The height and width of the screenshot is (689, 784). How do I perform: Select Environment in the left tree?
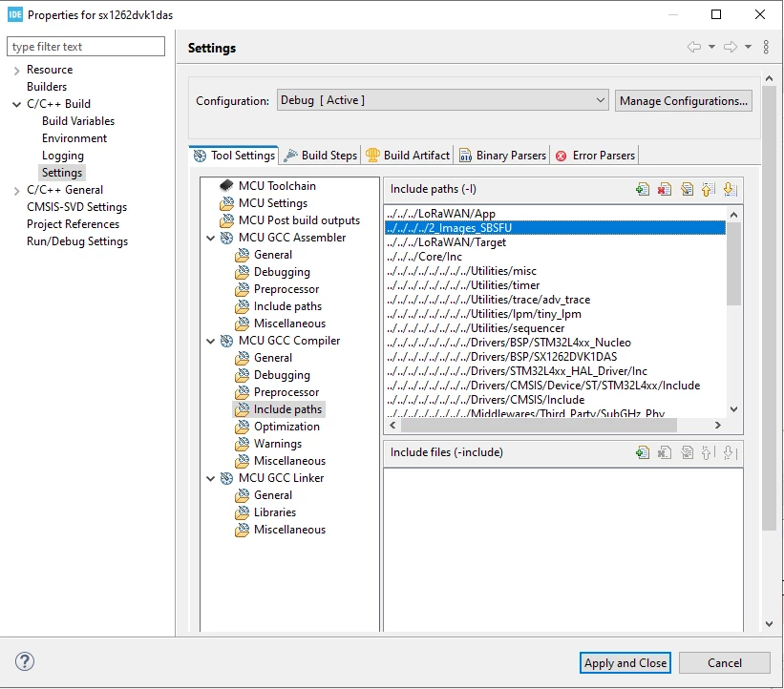pos(74,138)
